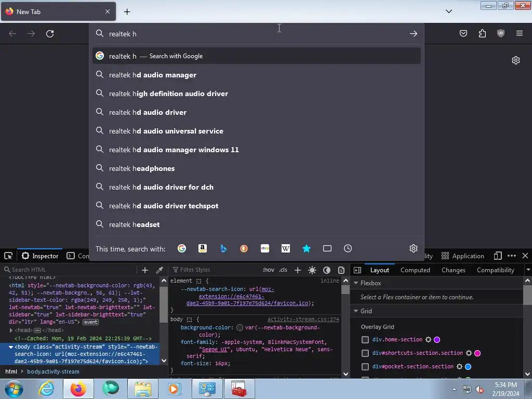Viewport: 532px width, 399px height.
Task: Highlight div#shortcuts-section.section node target icon
Action: tap(469, 353)
